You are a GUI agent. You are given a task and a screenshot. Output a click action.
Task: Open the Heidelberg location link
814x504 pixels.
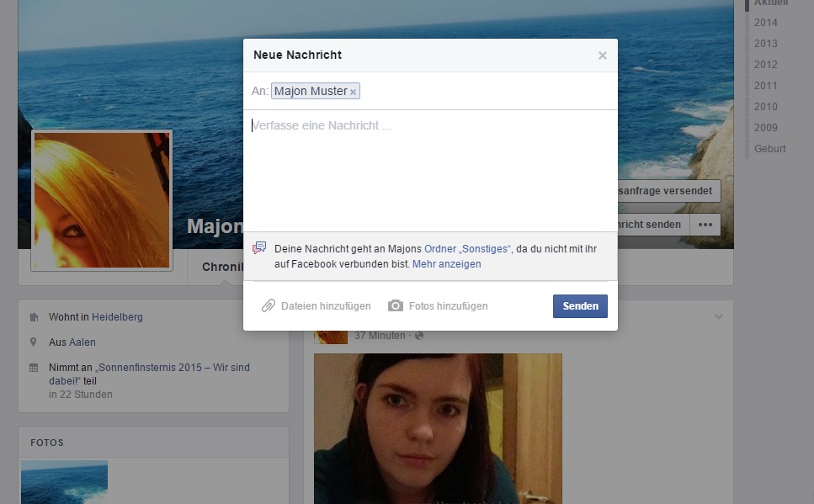click(x=117, y=317)
